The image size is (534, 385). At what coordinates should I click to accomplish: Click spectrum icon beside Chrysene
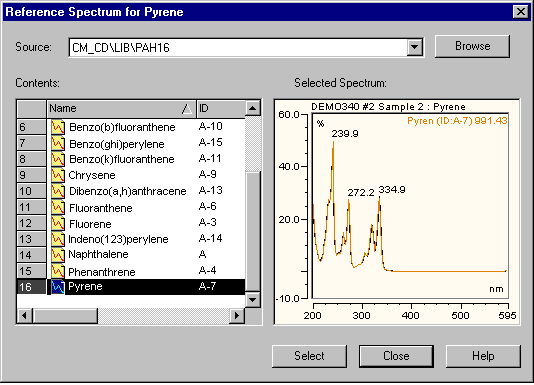[x=58, y=175]
